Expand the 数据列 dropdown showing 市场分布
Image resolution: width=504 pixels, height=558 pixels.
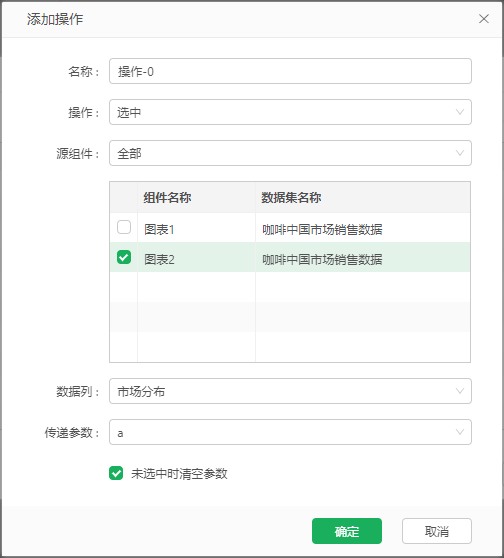[290, 391]
